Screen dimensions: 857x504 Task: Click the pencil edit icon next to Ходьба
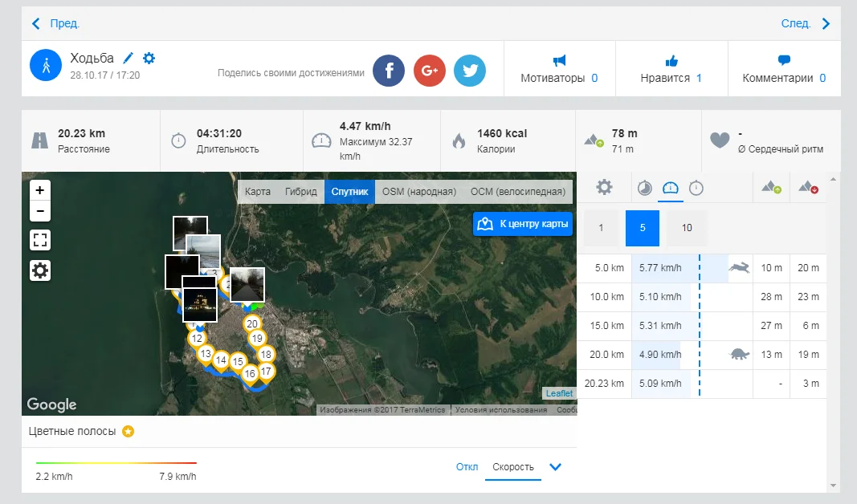(129, 59)
